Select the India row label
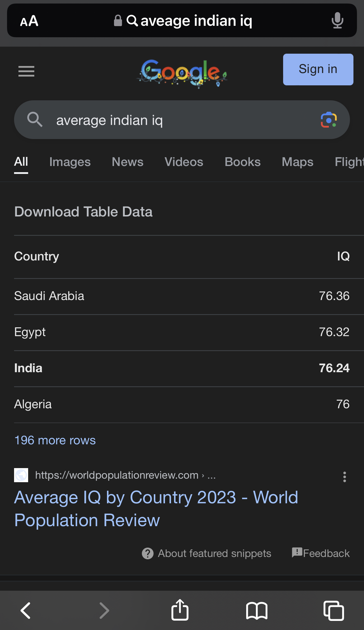The height and width of the screenshot is (630, 364). pyautogui.click(x=28, y=368)
